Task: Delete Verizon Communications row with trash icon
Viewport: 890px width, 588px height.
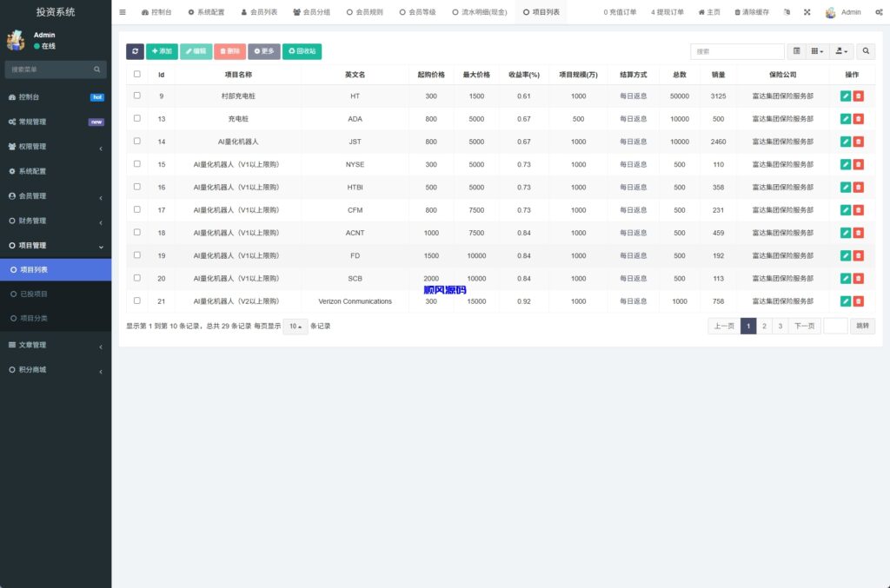Action: coord(858,301)
